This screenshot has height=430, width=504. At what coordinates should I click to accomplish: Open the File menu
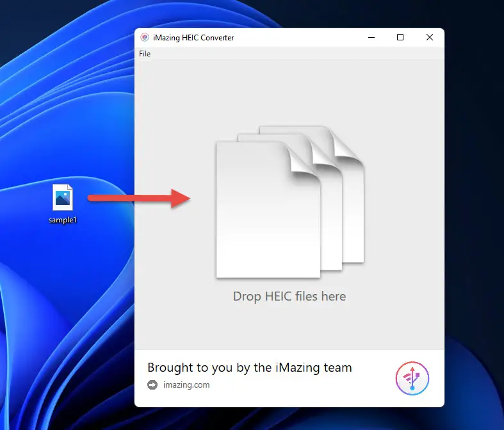point(145,54)
